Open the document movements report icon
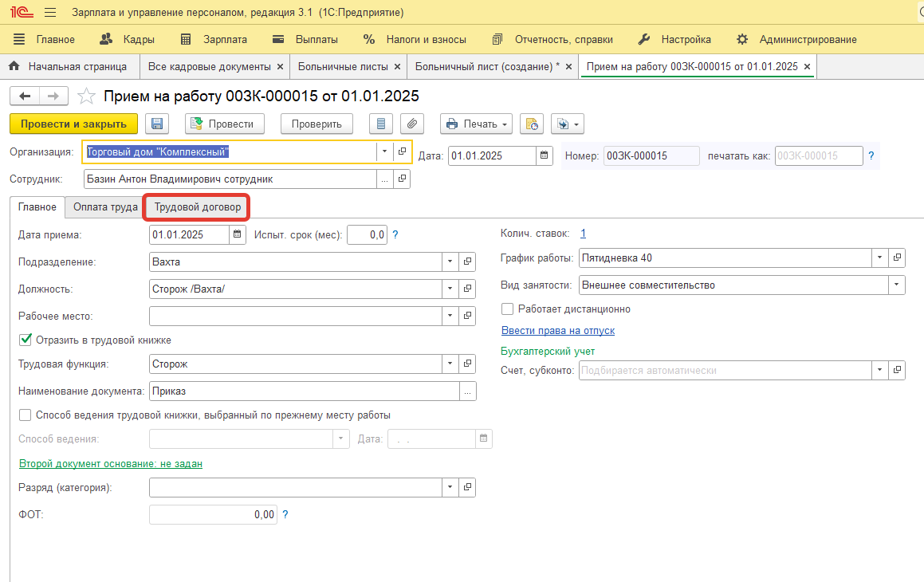 coord(380,124)
